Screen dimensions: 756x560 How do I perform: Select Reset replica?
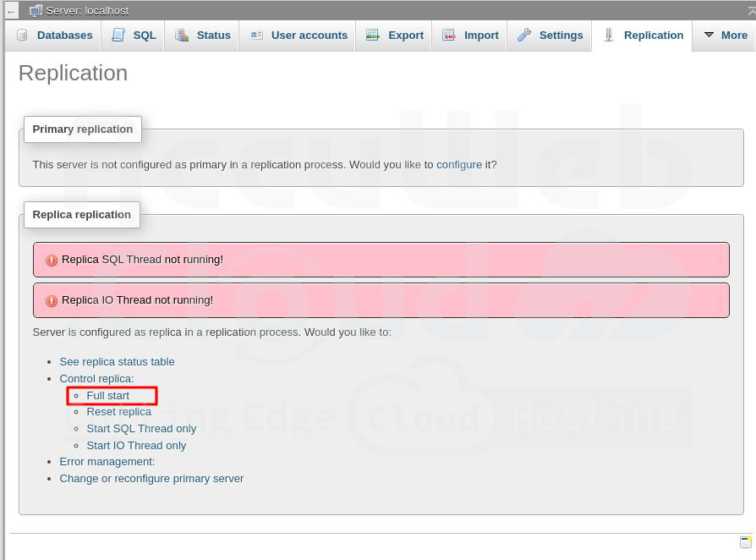pos(118,412)
